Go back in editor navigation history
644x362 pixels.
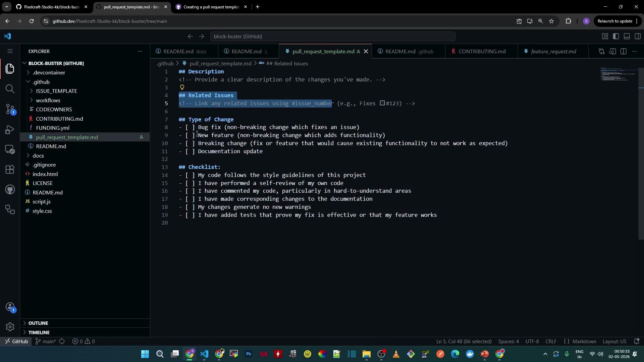[x=190, y=37]
